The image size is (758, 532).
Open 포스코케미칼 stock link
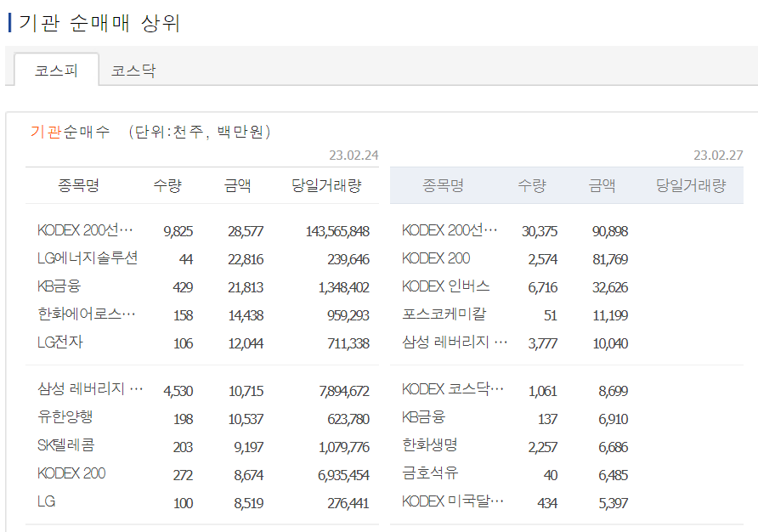click(444, 314)
